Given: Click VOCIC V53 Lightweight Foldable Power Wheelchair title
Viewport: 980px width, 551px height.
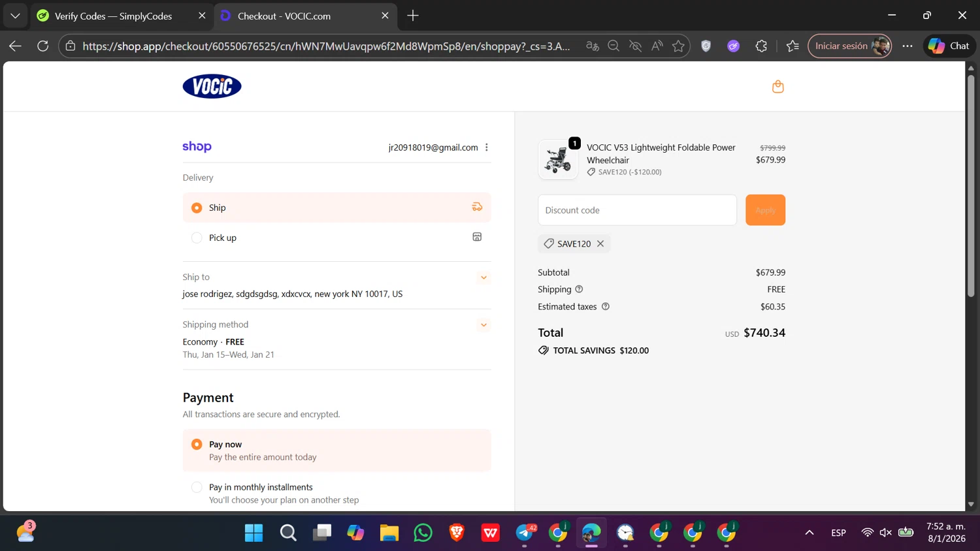Looking at the screenshot, I should tap(661, 153).
